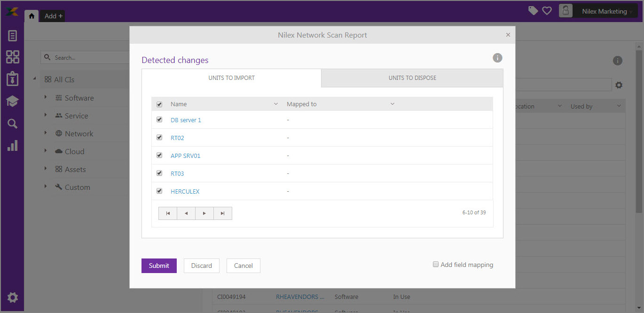This screenshot has width=644, height=313.
Task: Click the user avatar icon in the top bar
Action: coord(565,11)
